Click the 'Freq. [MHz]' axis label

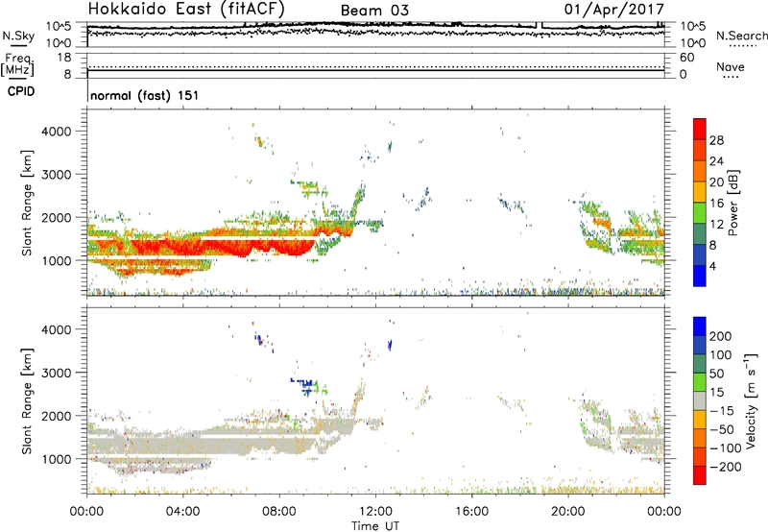(18, 64)
